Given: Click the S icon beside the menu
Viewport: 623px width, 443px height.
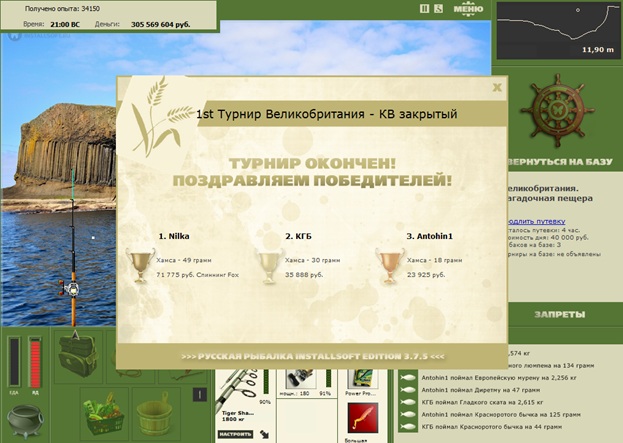Looking at the screenshot, I should (x=438, y=8).
